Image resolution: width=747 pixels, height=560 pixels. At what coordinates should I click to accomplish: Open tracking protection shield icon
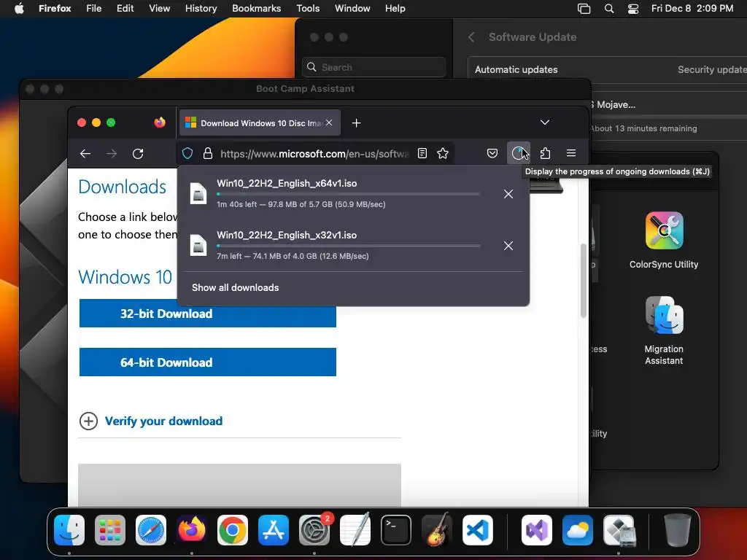[x=187, y=153]
